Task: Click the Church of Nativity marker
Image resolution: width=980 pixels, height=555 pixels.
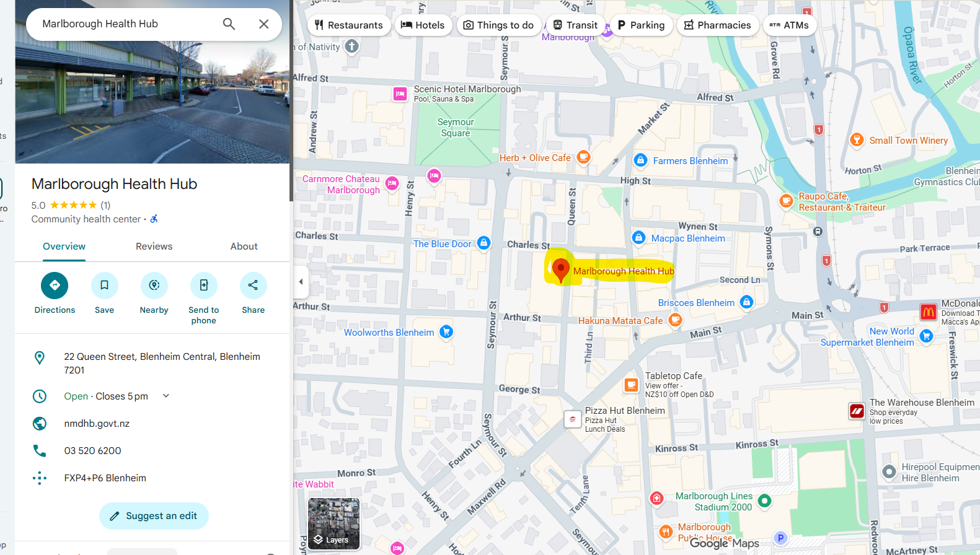Action: (351, 46)
